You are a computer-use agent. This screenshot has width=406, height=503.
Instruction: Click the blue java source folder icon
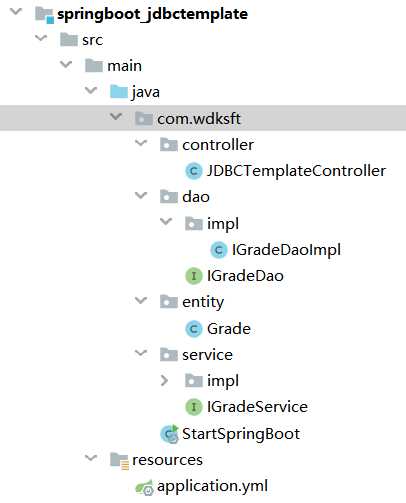coord(119,92)
